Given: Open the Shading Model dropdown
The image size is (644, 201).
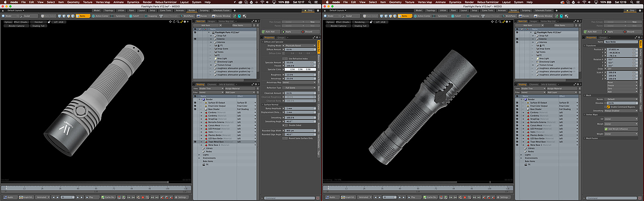Looking at the screenshot, I should (x=299, y=45).
